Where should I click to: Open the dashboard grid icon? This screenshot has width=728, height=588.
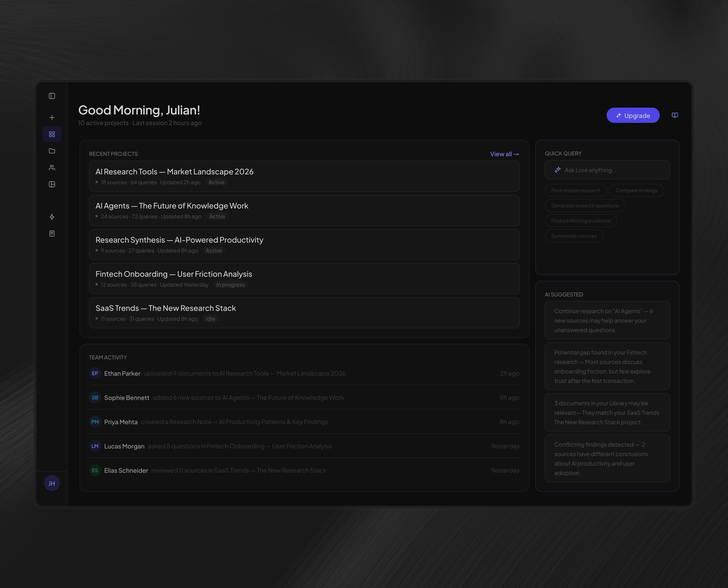[52, 134]
